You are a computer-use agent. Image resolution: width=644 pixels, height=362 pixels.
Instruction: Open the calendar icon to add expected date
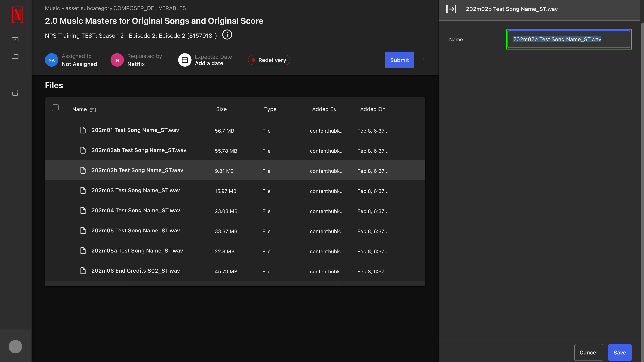coord(185,60)
